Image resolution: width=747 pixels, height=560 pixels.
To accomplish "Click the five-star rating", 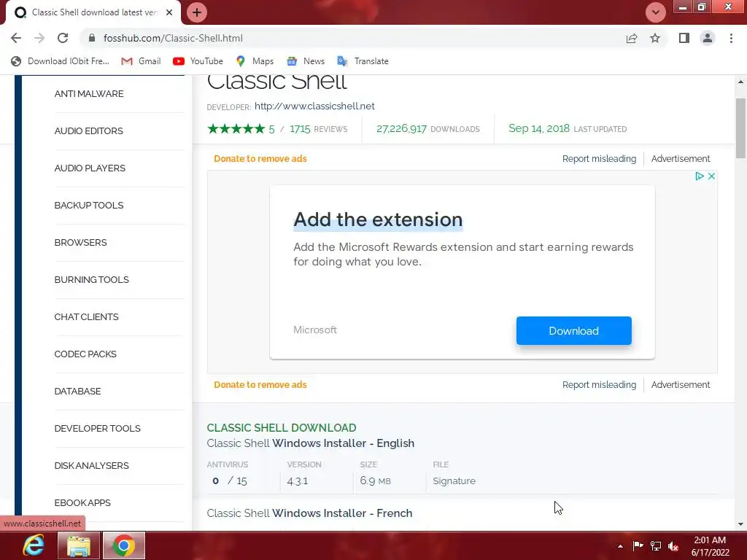I will click(x=236, y=128).
